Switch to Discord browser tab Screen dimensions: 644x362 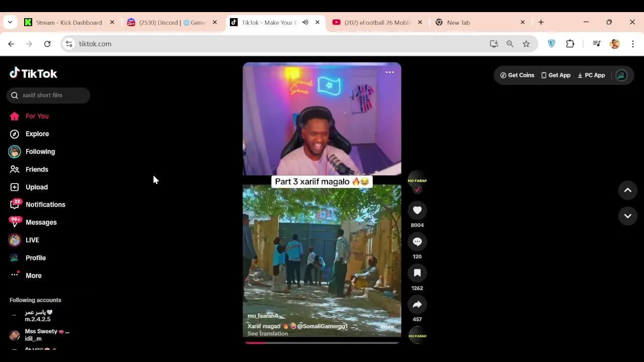(x=172, y=23)
